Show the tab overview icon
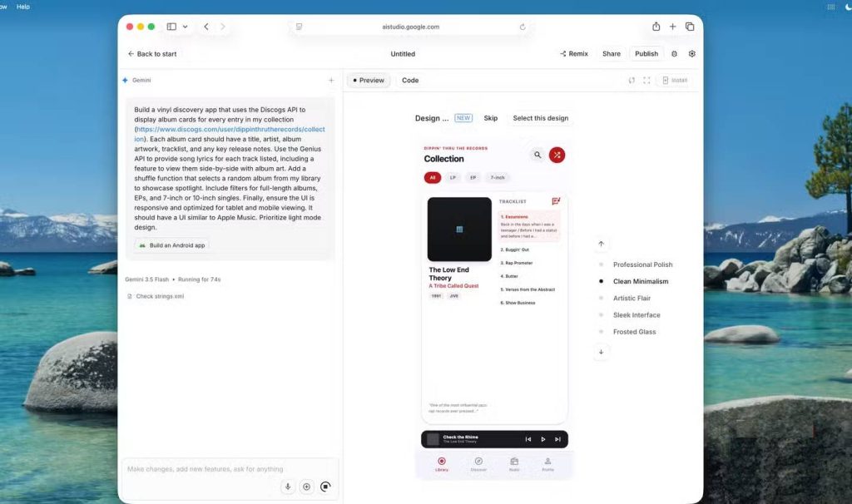 point(690,27)
